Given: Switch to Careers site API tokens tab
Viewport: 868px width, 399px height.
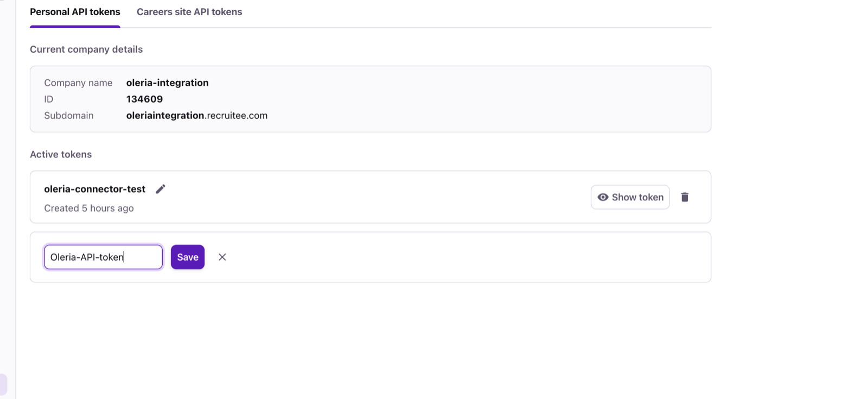Looking at the screenshot, I should tap(189, 12).
